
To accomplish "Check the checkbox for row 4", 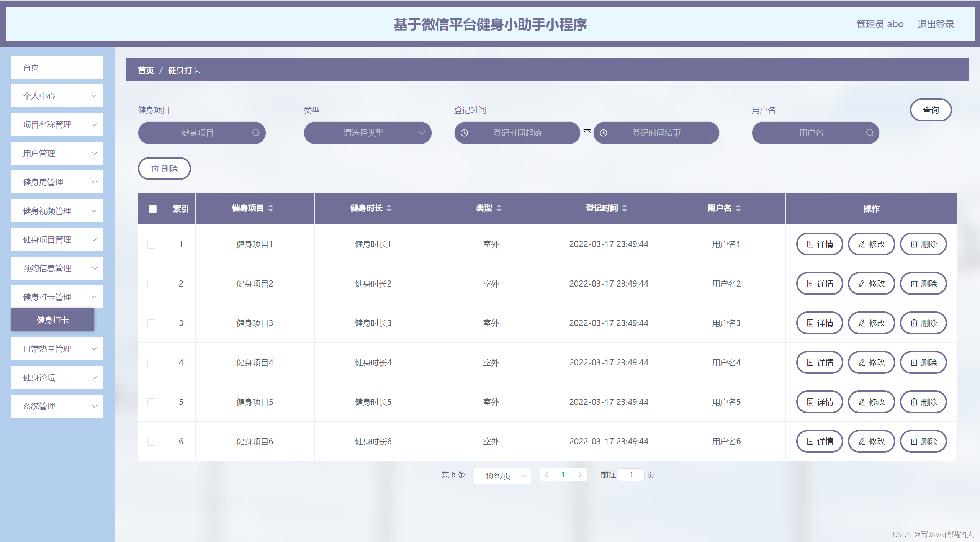I will (x=152, y=363).
